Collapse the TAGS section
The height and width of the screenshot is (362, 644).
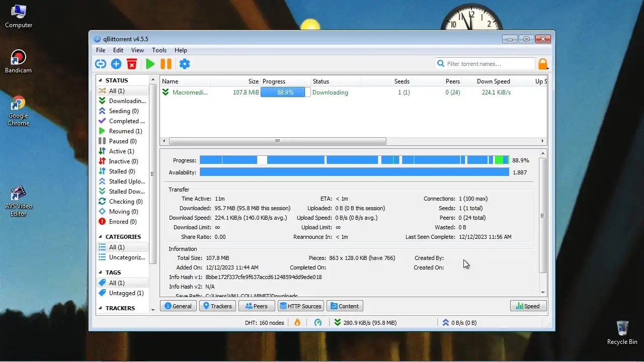point(100,273)
